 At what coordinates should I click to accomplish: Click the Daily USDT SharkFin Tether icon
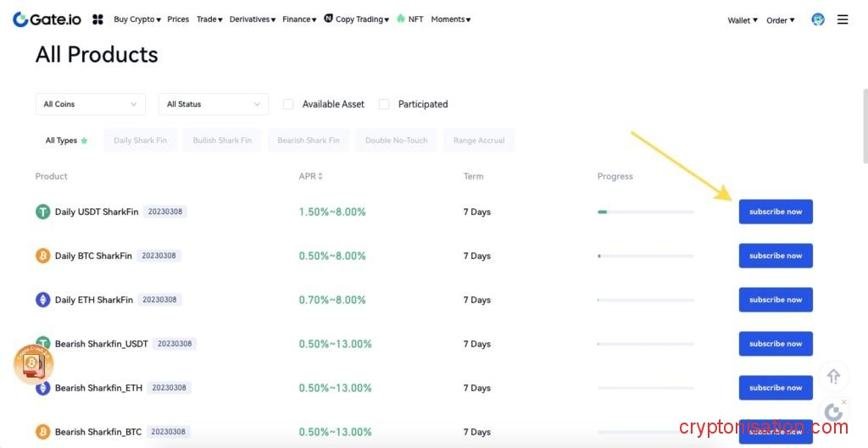[x=42, y=212]
